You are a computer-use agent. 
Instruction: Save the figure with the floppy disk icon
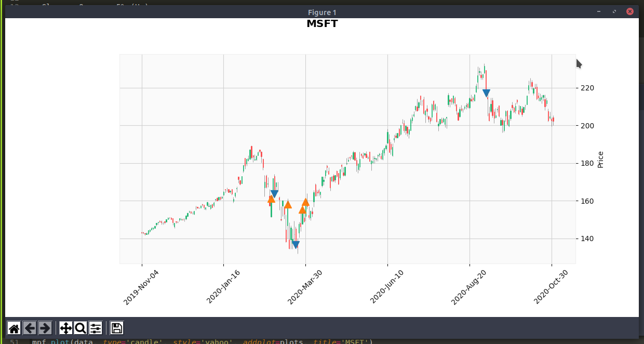click(116, 327)
